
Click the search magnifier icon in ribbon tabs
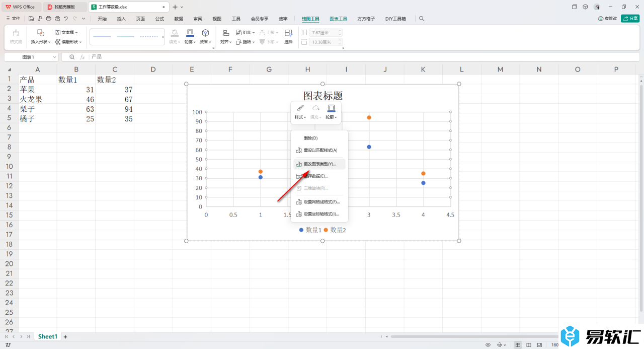click(422, 19)
